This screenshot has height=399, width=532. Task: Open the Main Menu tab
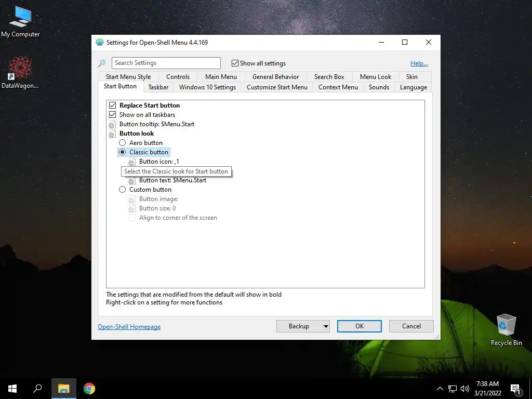pyautogui.click(x=221, y=77)
